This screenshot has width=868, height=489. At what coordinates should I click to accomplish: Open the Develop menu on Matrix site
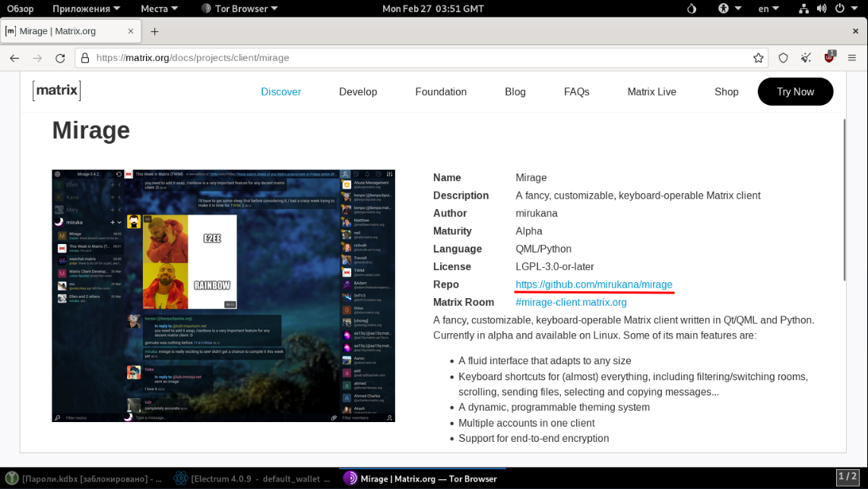358,91
